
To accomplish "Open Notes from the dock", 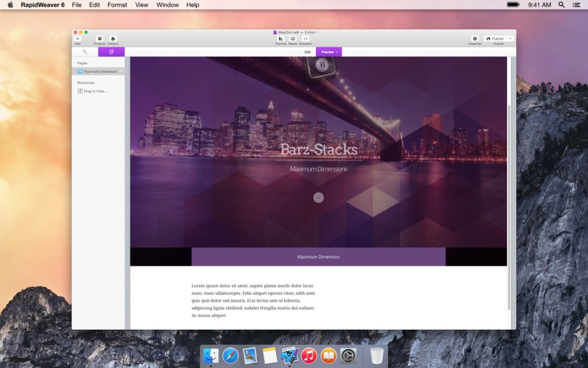I will pyautogui.click(x=269, y=355).
